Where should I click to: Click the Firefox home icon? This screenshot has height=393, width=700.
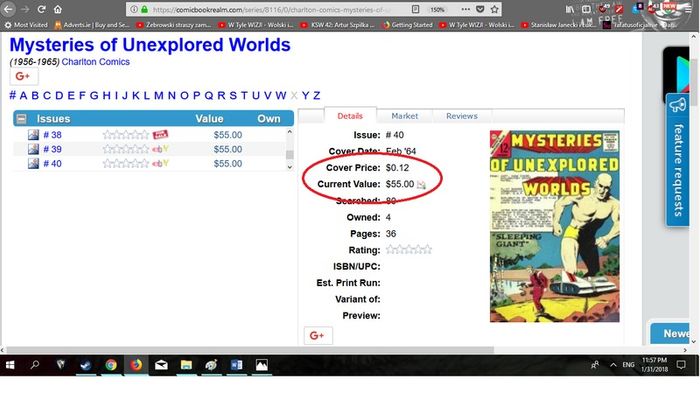point(58,9)
